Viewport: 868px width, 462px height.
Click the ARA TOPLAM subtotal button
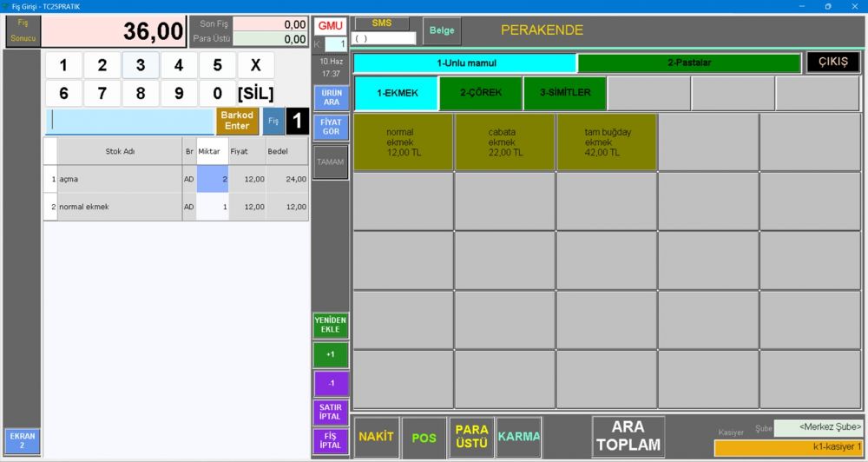pyautogui.click(x=628, y=436)
